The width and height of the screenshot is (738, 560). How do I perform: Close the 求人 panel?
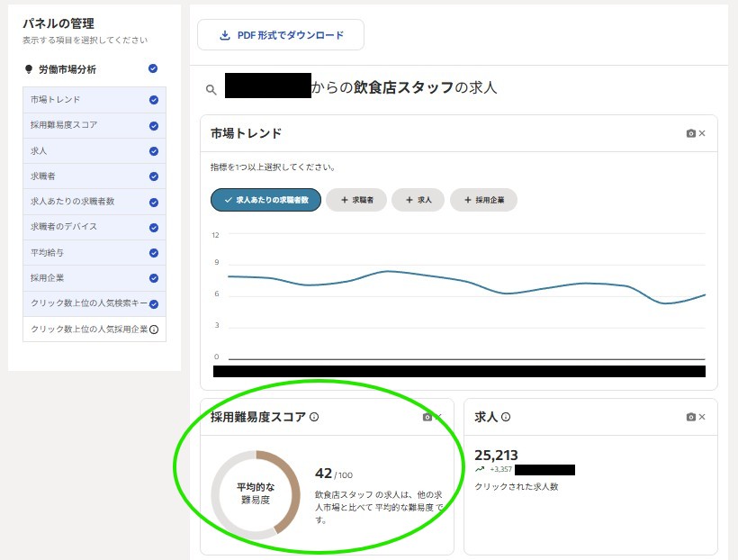(x=702, y=417)
